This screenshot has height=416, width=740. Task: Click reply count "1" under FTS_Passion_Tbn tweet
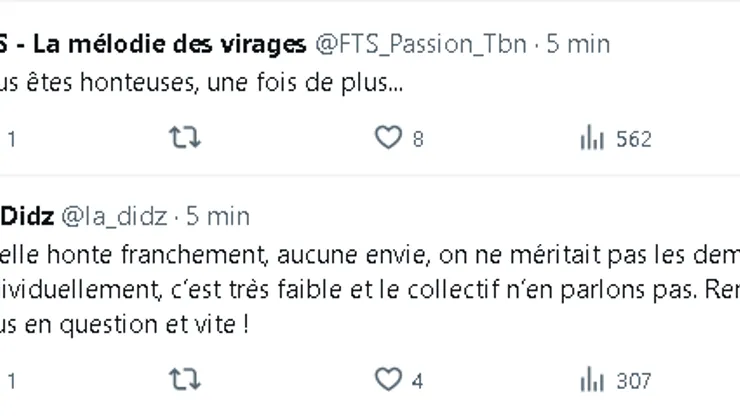pyautogui.click(x=12, y=140)
